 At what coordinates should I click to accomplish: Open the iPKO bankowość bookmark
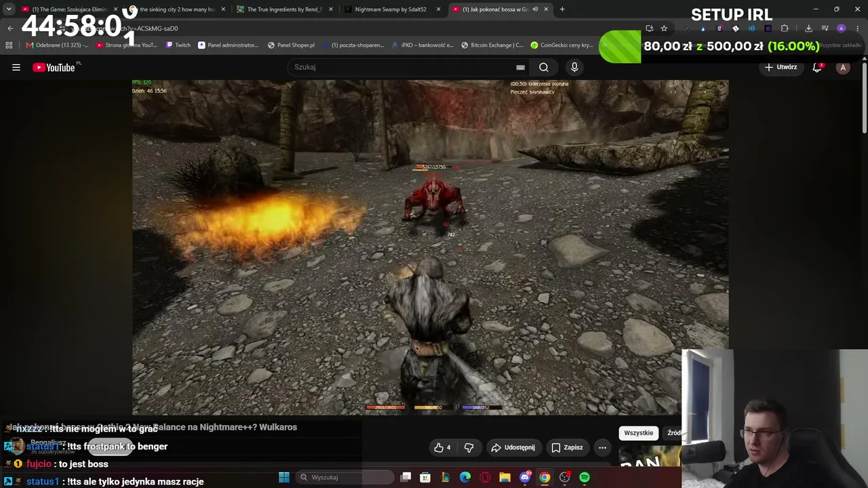click(422, 45)
